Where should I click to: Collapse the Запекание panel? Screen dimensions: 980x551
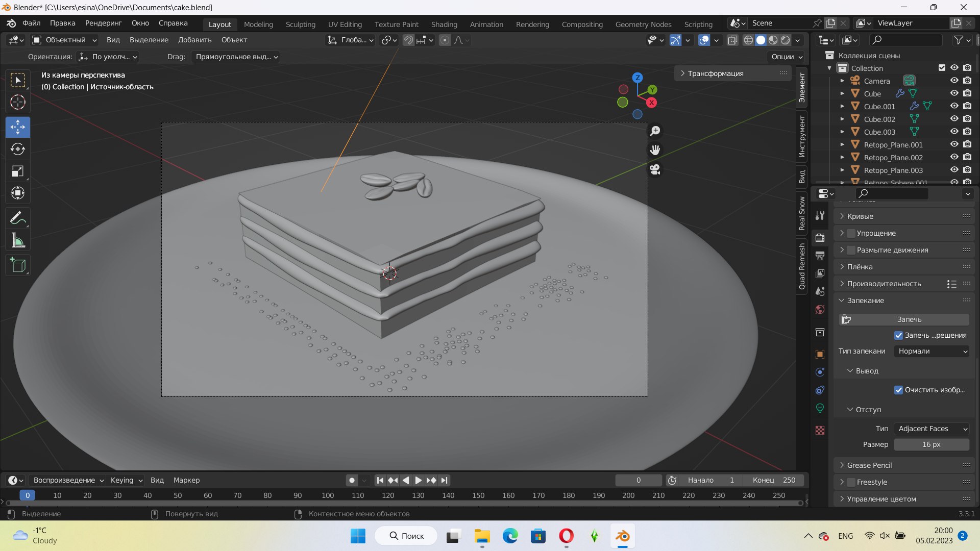(x=903, y=300)
